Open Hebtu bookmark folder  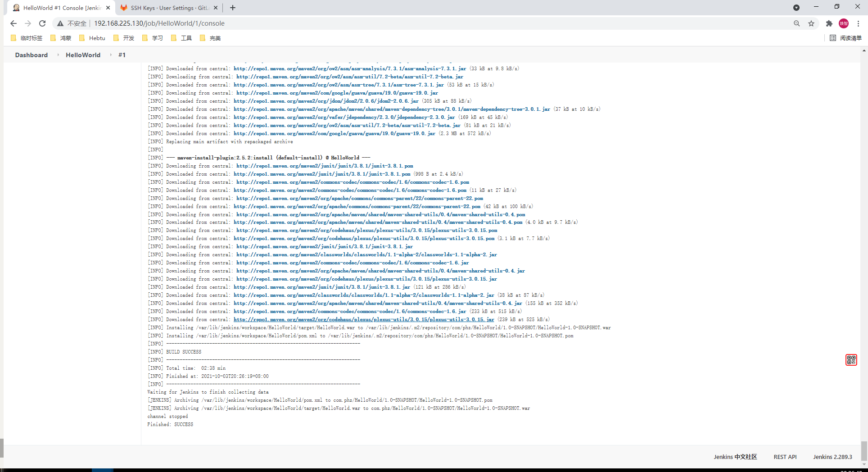tap(92, 38)
